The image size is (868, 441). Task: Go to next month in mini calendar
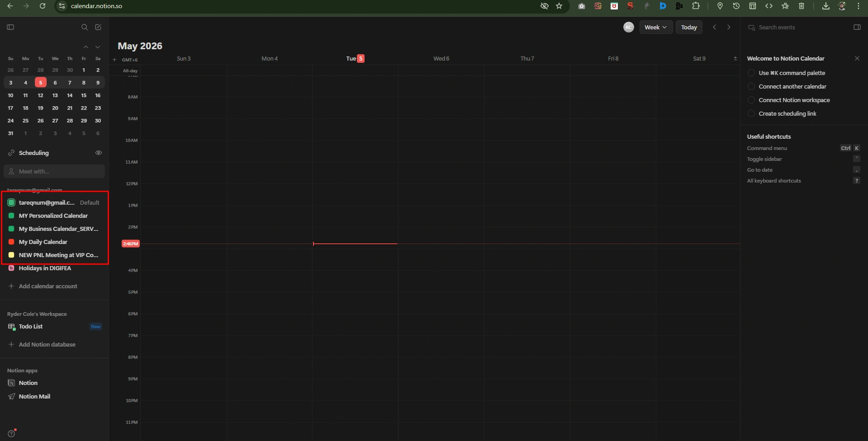pyautogui.click(x=98, y=47)
